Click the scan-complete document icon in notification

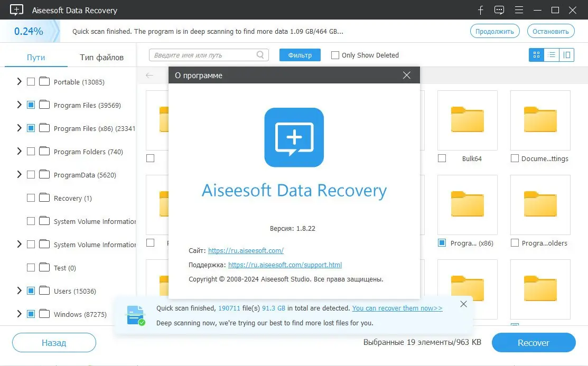(135, 315)
